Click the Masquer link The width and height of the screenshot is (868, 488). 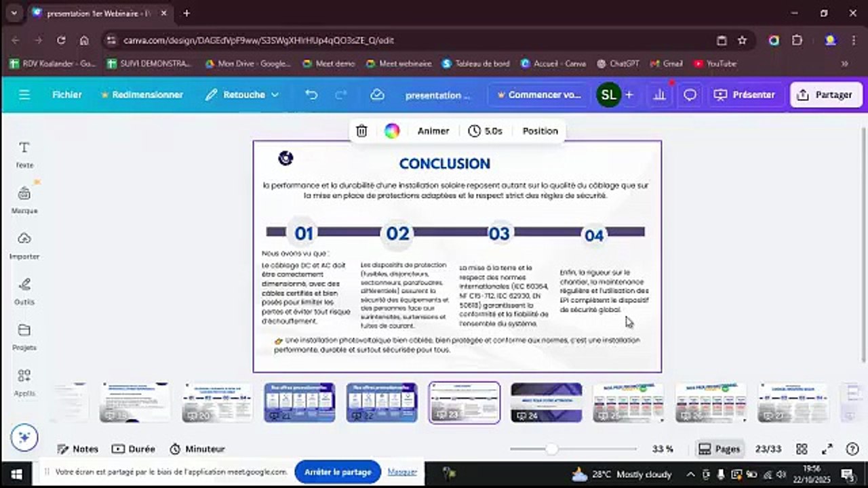402,472
